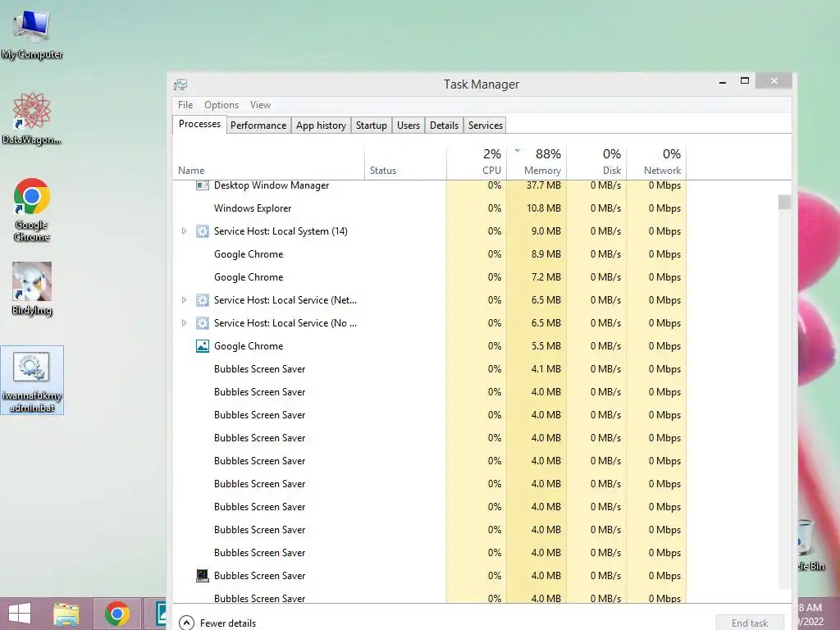This screenshot has height=630, width=840.
Task: Maximize the Task Manager window
Action: tap(745, 81)
